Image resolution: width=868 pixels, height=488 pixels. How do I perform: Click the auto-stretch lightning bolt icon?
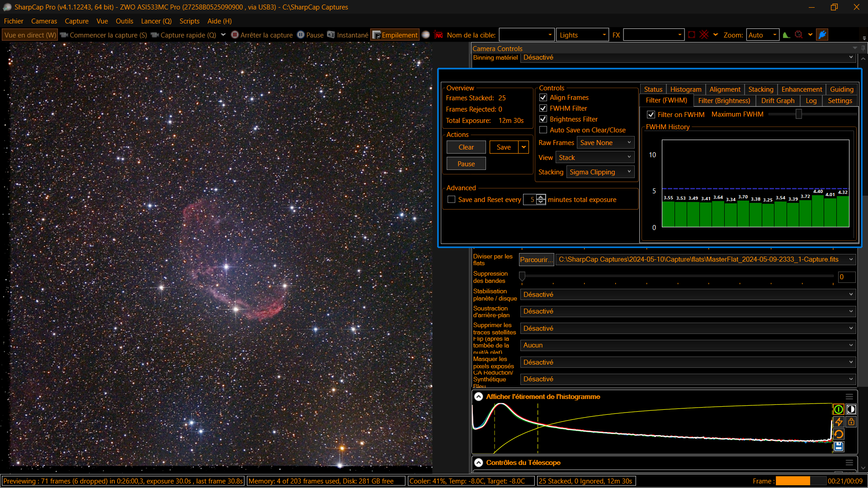click(x=839, y=422)
